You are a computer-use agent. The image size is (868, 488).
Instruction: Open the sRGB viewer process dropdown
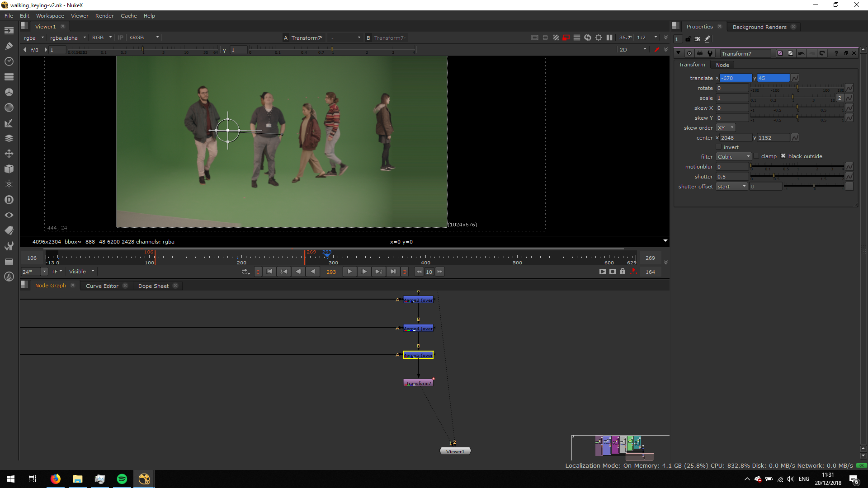tap(144, 38)
